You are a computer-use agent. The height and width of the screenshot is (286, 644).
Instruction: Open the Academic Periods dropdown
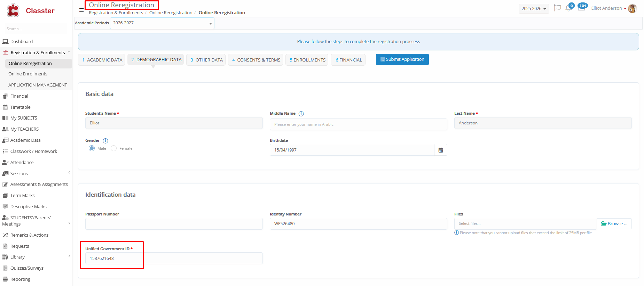point(162,23)
